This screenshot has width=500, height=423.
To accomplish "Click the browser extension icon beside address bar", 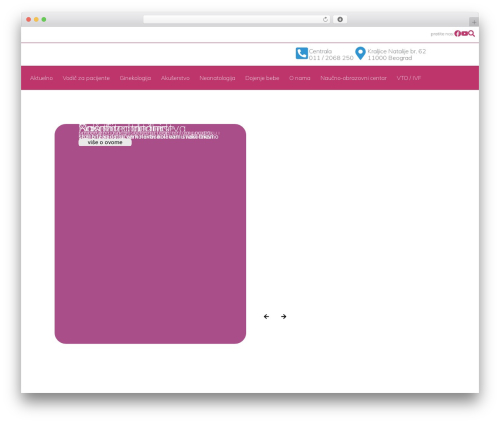I will click(340, 19).
